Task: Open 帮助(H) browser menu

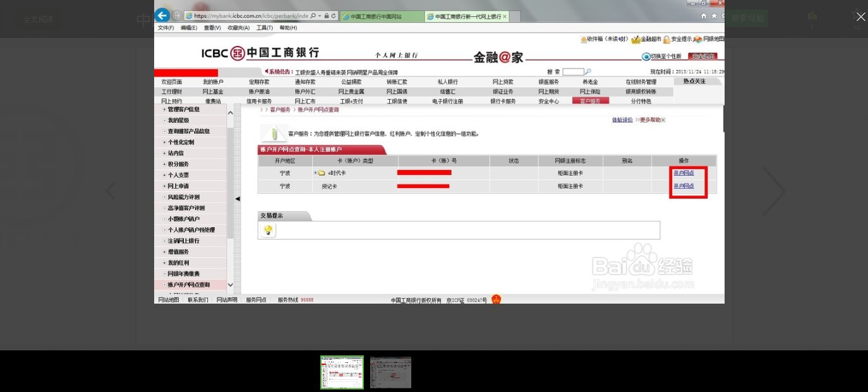Action: coord(288,28)
